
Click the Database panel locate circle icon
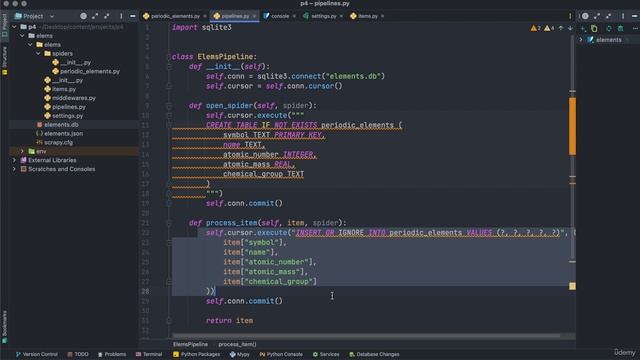(585, 16)
